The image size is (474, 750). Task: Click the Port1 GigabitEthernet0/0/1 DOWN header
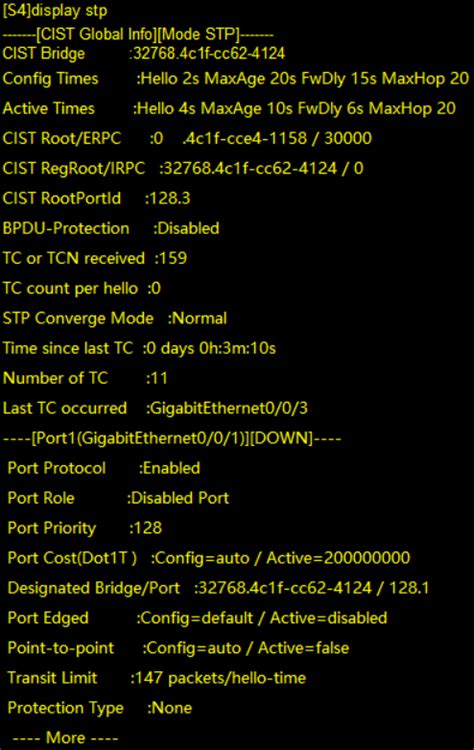172,438
